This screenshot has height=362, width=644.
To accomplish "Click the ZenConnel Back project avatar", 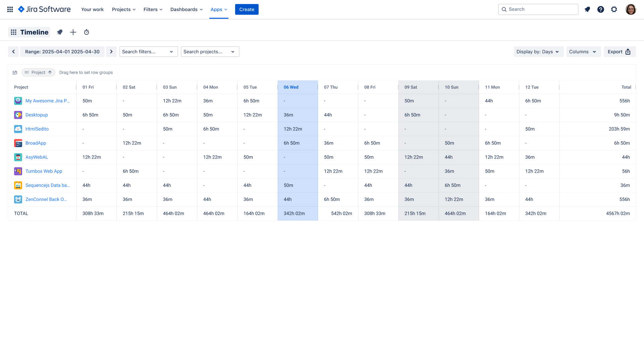I will (18, 199).
